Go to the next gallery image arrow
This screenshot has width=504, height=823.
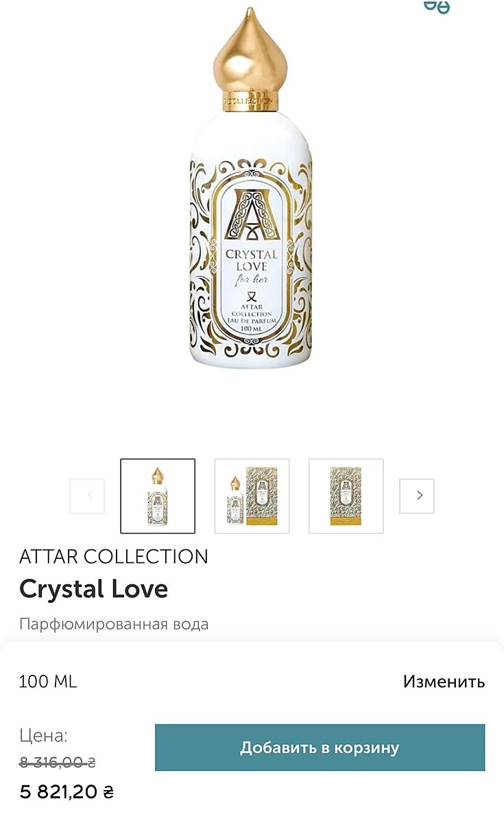[x=417, y=496]
